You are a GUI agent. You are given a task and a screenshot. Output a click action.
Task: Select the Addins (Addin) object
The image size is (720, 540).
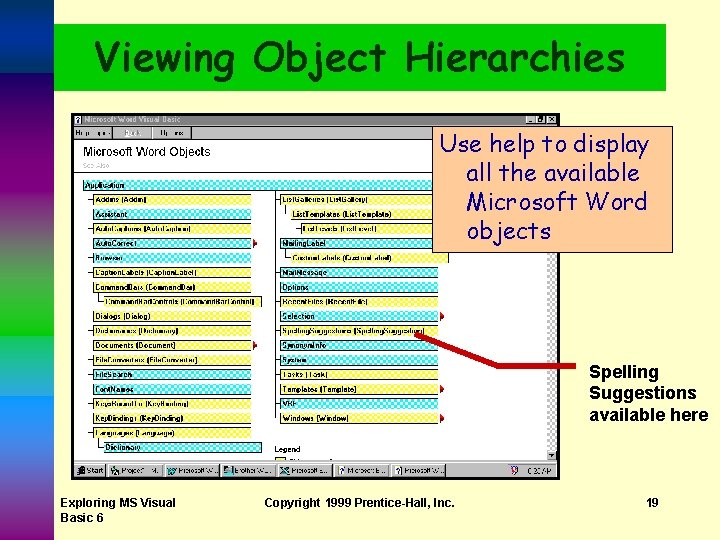[172, 200]
